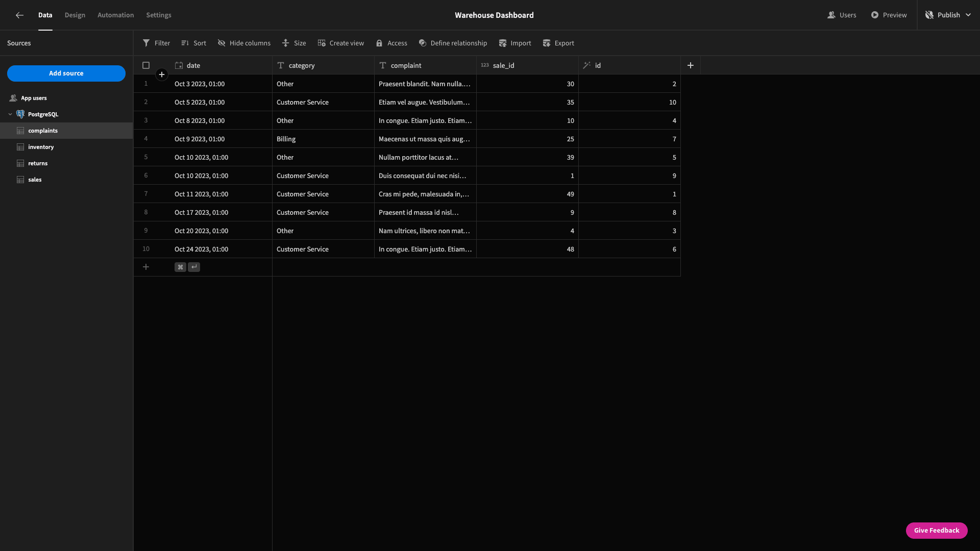Go back using the arrow icon
This screenshot has height=551, width=980.
point(19,15)
